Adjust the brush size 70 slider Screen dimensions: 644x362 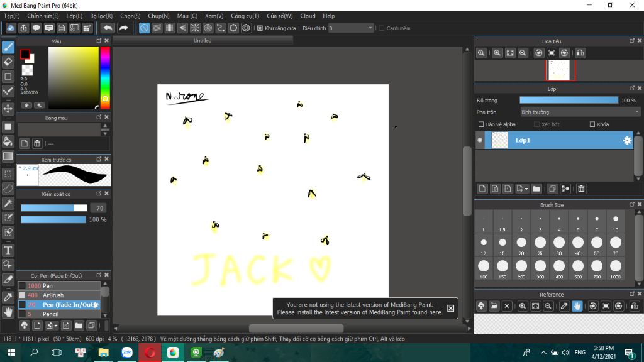[x=54, y=208]
